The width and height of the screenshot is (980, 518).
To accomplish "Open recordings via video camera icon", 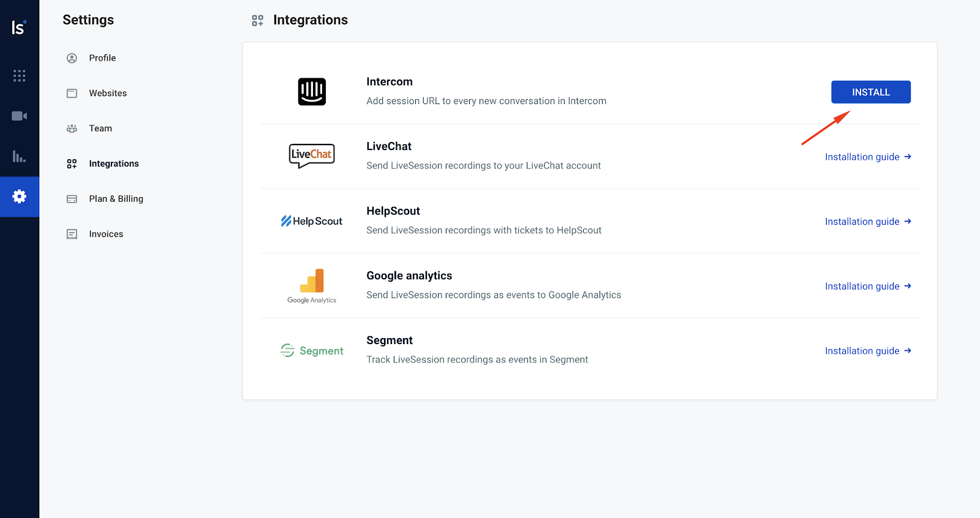I will (19, 116).
